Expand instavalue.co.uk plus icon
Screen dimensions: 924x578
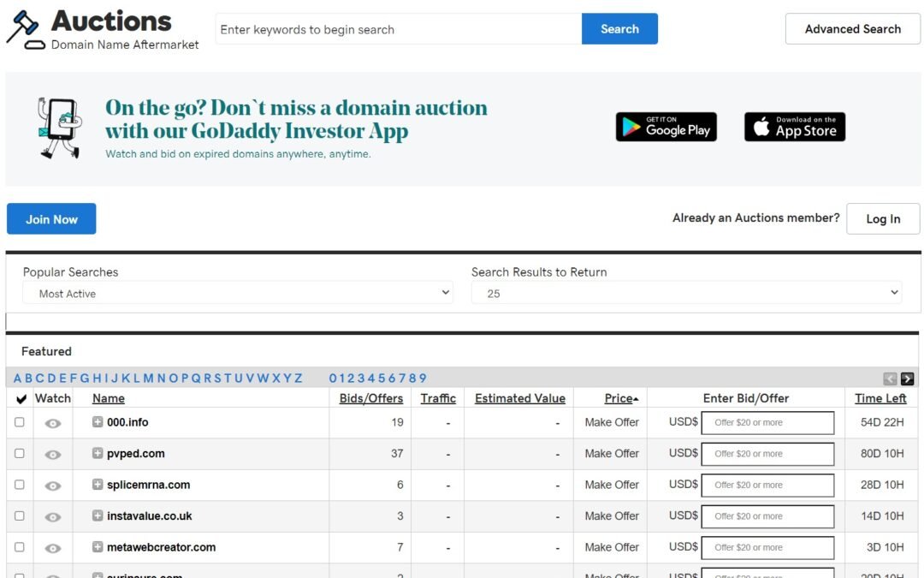pyautogui.click(x=98, y=515)
